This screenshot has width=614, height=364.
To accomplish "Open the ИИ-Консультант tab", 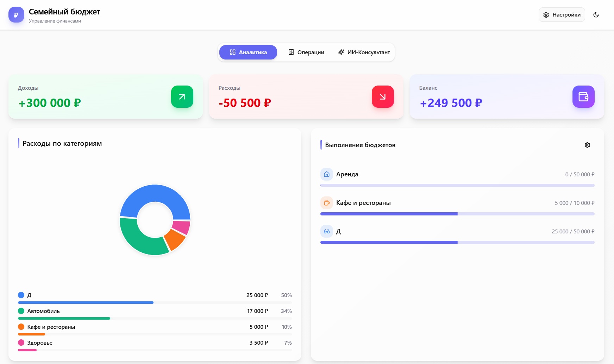I will [364, 52].
